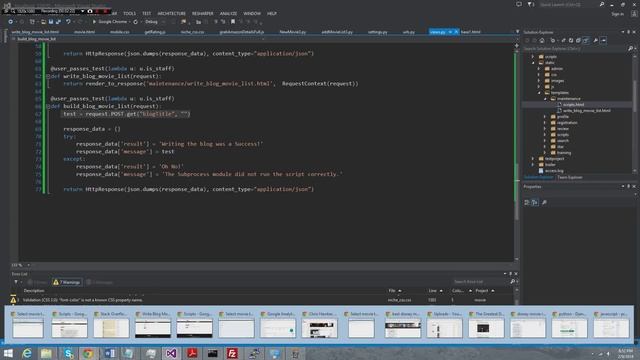The width and height of the screenshot is (640, 360).
Task: Click the Navigate Backward toolbar icon
Action: click(x=11, y=22)
